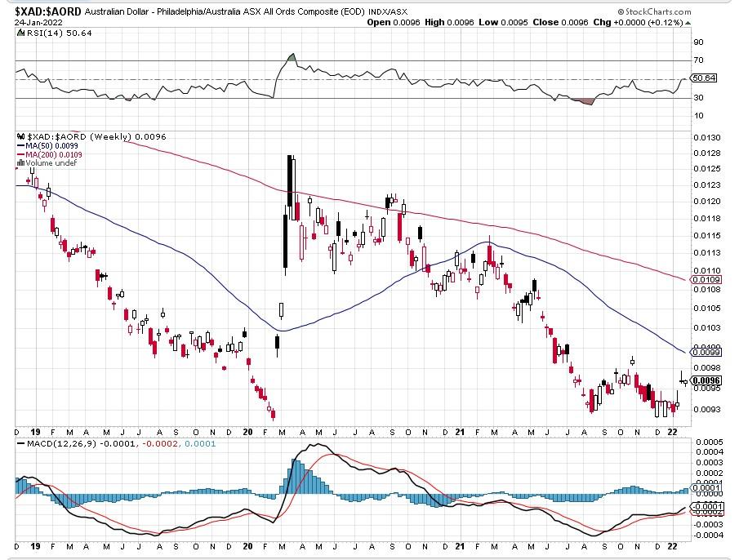739x560 pixels.
Task: Click the candlestick icon beside $XAD:$AORD (Weekly)
Action: pos(20,136)
